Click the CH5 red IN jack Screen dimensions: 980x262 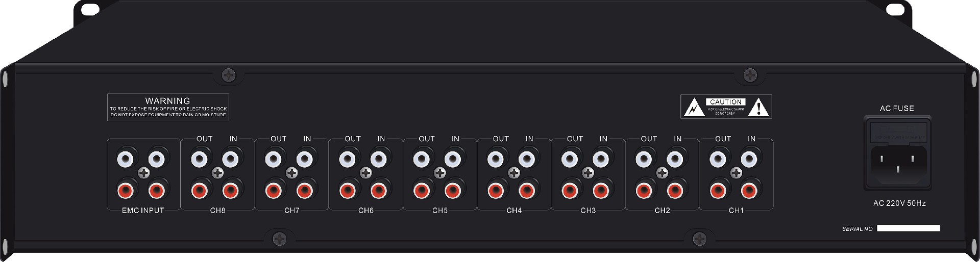point(452,191)
